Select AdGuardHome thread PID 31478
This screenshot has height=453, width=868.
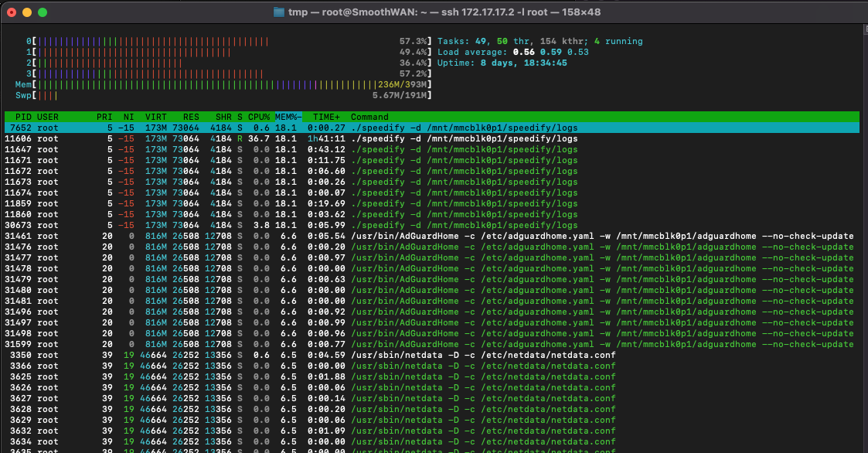[x=432, y=268]
